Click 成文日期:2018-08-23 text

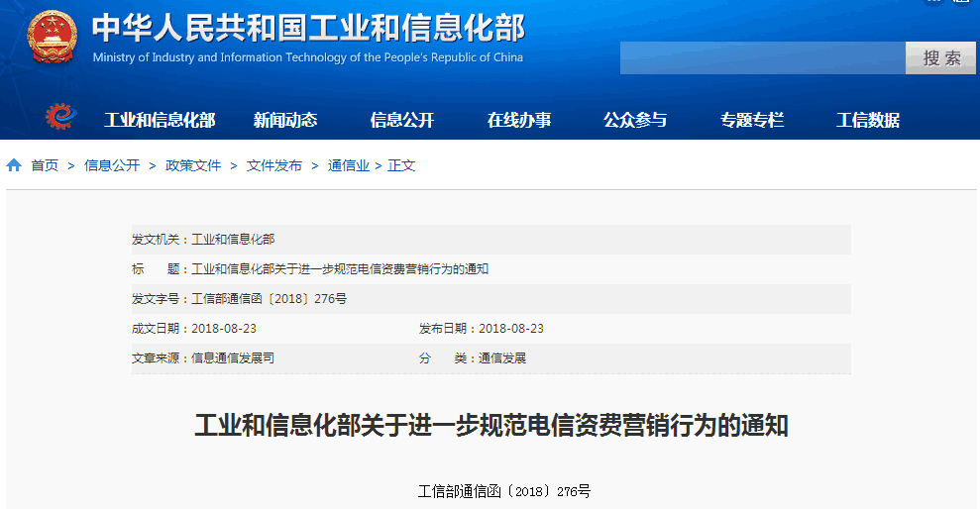194,329
